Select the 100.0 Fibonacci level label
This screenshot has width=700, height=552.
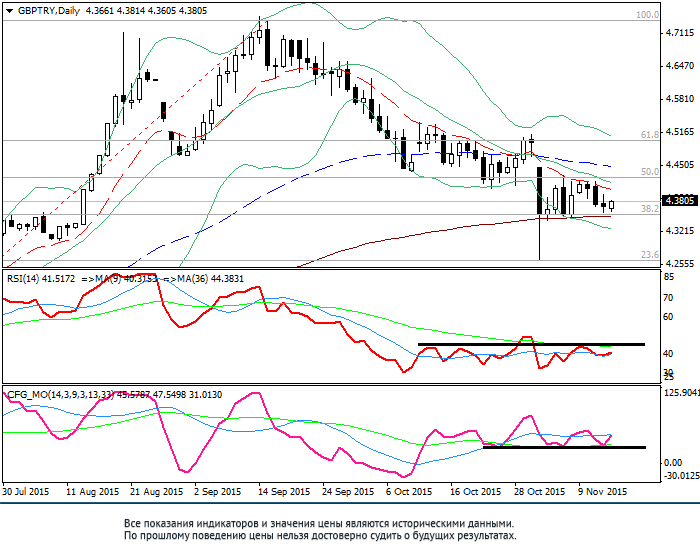tap(647, 15)
